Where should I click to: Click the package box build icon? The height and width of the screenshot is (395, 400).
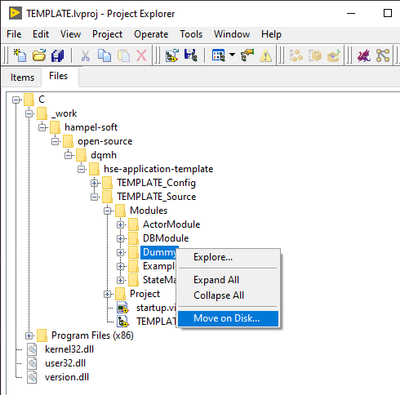click(x=315, y=55)
